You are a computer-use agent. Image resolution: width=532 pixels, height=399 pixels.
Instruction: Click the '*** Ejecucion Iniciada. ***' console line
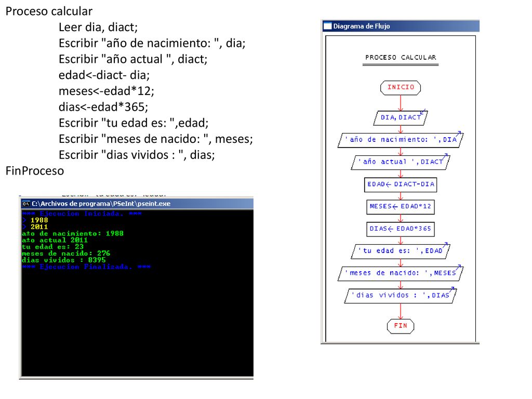pos(82,214)
